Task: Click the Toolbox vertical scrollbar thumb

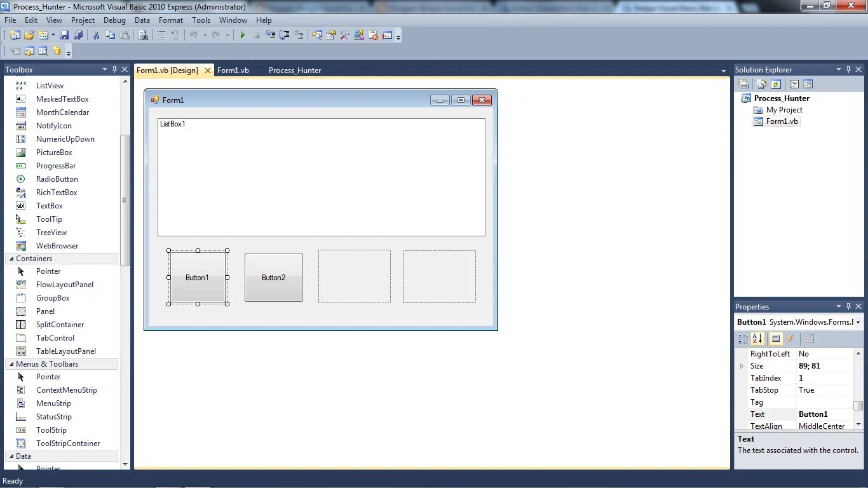Action: 125,200
